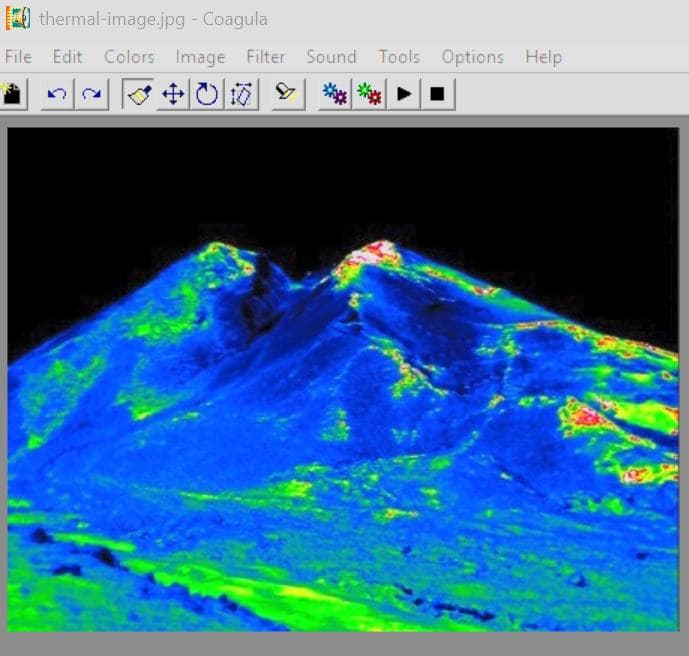Render image with the blue-purple gears
Image resolution: width=689 pixels, height=656 pixels.
[x=335, y=94]
